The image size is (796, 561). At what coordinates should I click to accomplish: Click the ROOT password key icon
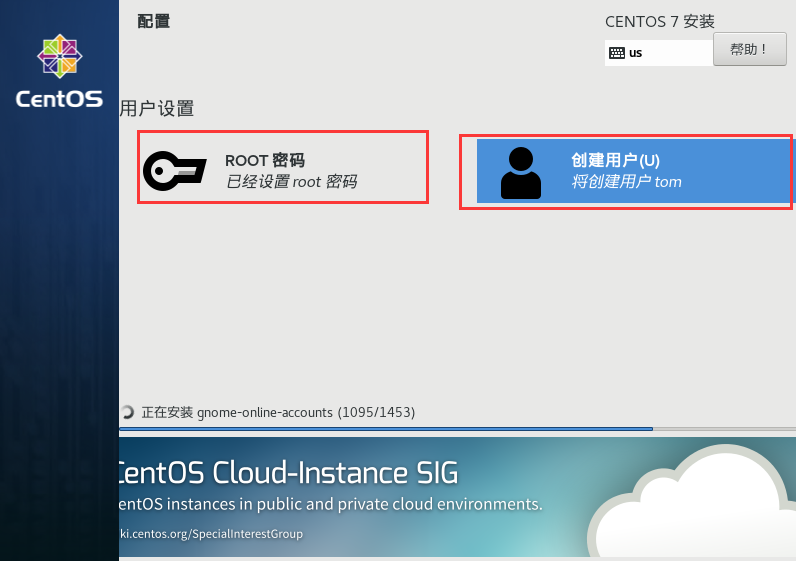[x=175, y=171]
